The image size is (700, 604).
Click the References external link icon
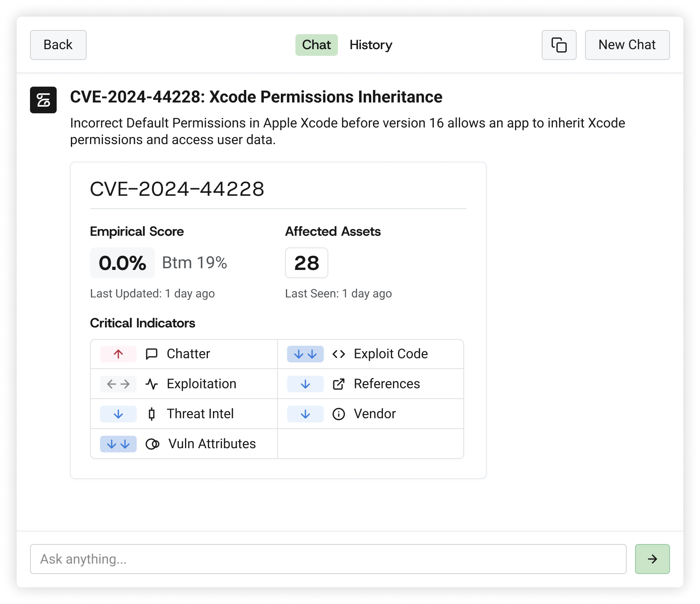click(x=339, y=384)
